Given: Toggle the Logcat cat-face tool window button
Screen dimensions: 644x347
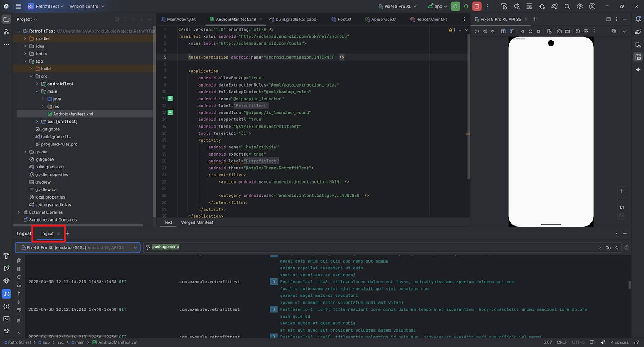Looking at the screenshot, I should [x=6, y=294].
